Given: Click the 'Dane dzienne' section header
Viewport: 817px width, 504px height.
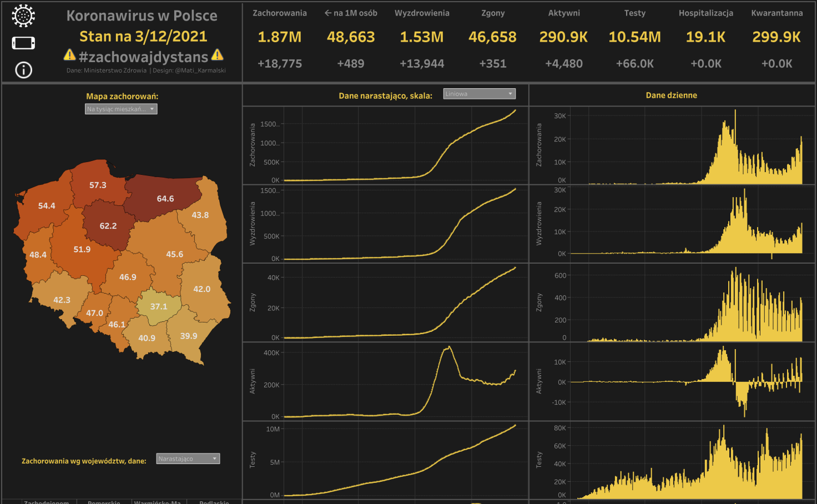Looking at the screenshot, I should [x=671, y=95].
